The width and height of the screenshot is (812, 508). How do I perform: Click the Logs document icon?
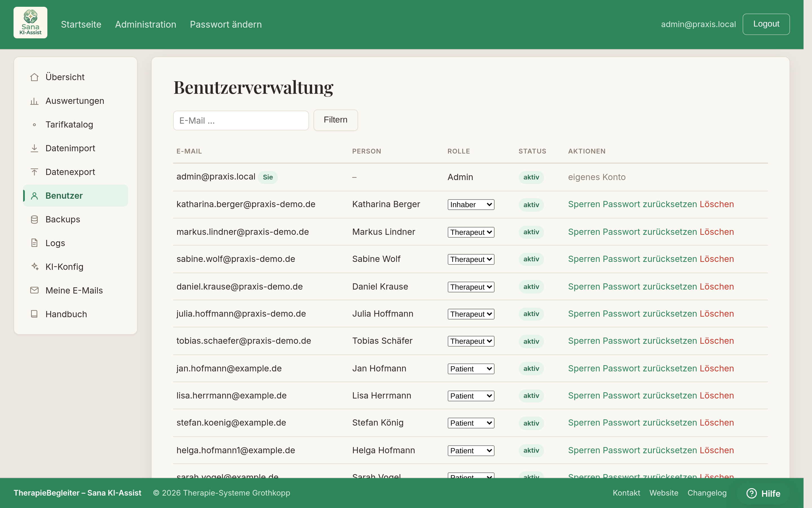[34, 243]
